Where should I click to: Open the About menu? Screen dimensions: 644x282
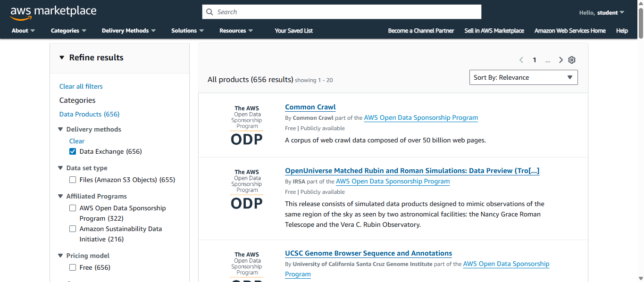23,31
